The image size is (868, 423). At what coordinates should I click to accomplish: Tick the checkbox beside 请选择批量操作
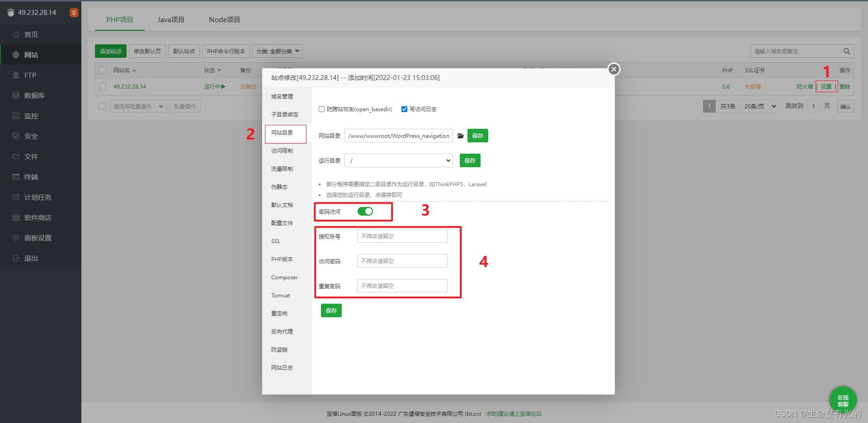(103, 106)
